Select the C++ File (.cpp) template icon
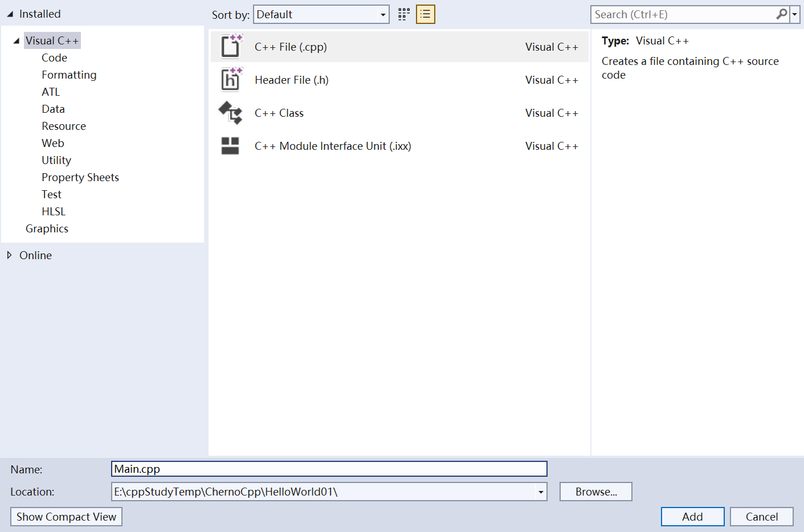Image resolution: width=804 pixels, height=532 pixels. [231, 47]
